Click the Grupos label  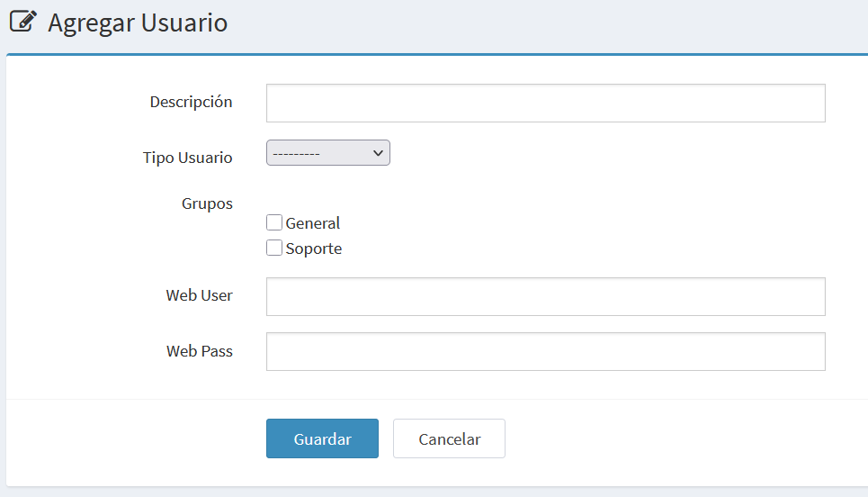point(207,203)
